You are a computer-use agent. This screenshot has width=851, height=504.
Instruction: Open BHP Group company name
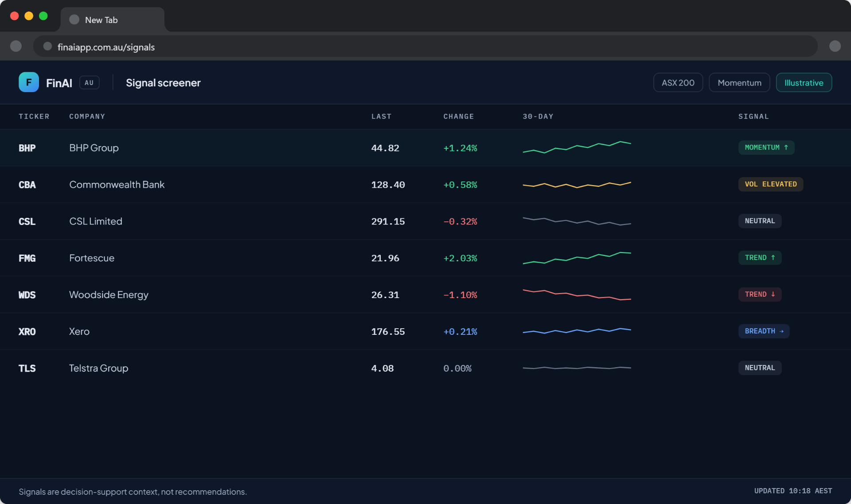click(94, 148)
